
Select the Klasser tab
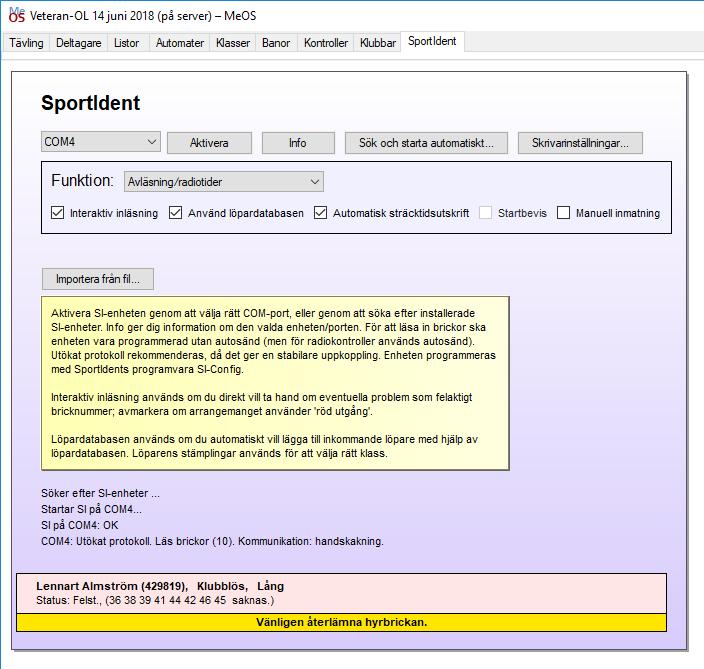coord(233,43)
